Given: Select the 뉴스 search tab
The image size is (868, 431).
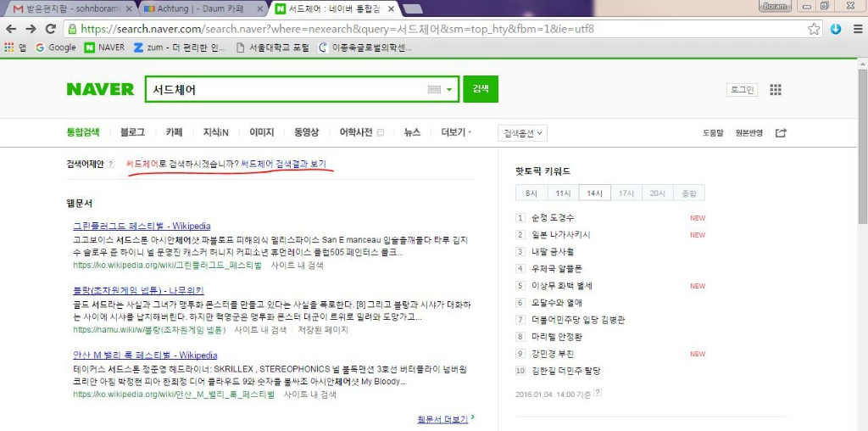Looking at the screenshot, I should coord(412,132).
